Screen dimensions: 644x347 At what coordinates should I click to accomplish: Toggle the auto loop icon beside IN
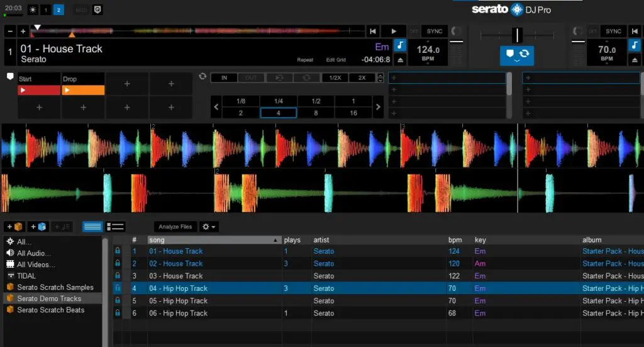click(x=202, y=76)
